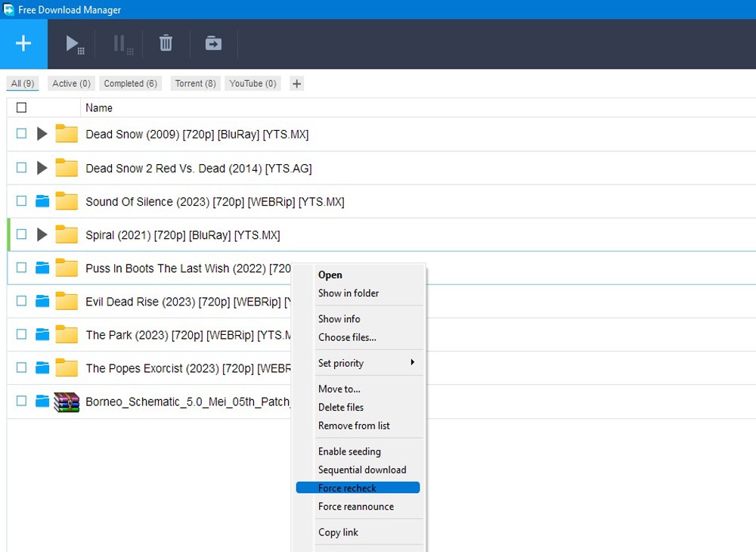The image size is (756, 552).
Task: Switch to the Completed (6) filter tab
Action: (x=131, y=83)
